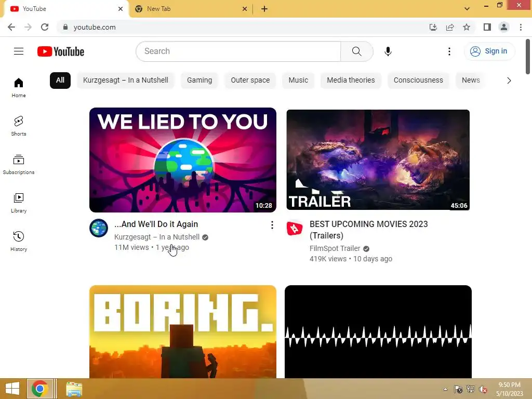Play the WE LIED TO YOU video thumbnail
Screen dimensions: 532x399
182,160
